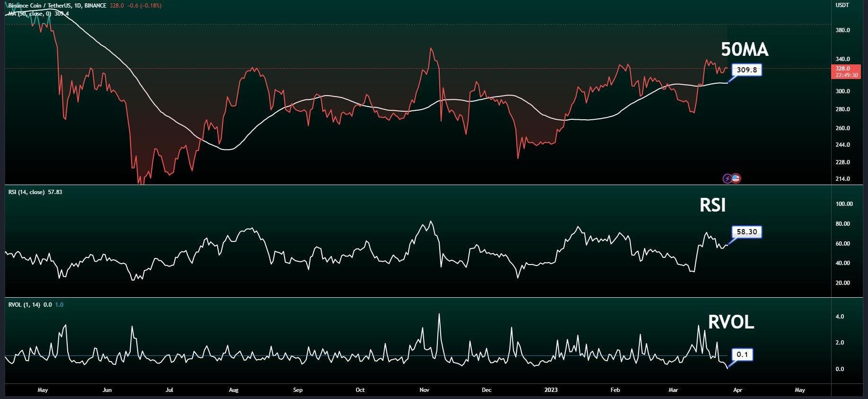Click the 100.00 level on the RSI axis
The width and height of the screenshot is (868, 399).
pyautogui.click(x=844, y=204)
